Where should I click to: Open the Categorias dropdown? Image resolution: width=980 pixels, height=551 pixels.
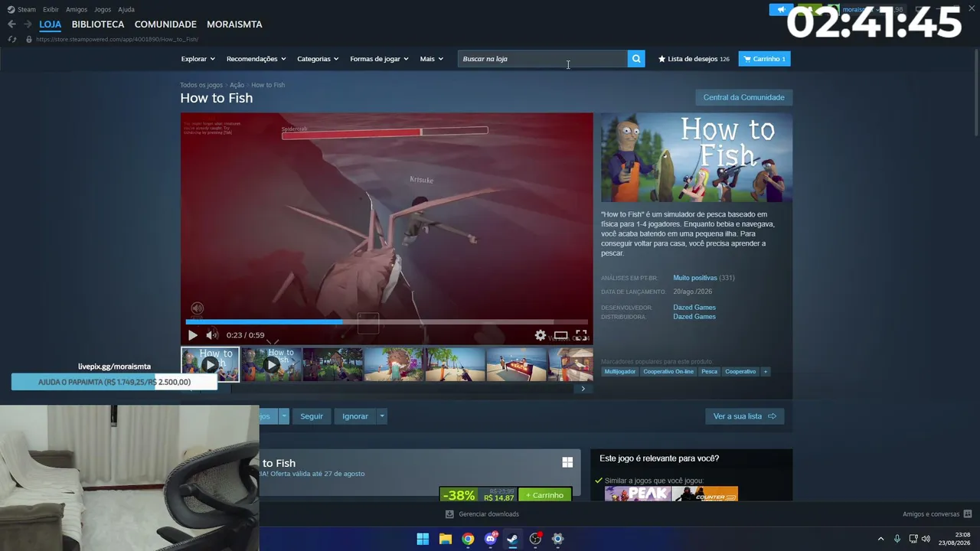[318, 59]
